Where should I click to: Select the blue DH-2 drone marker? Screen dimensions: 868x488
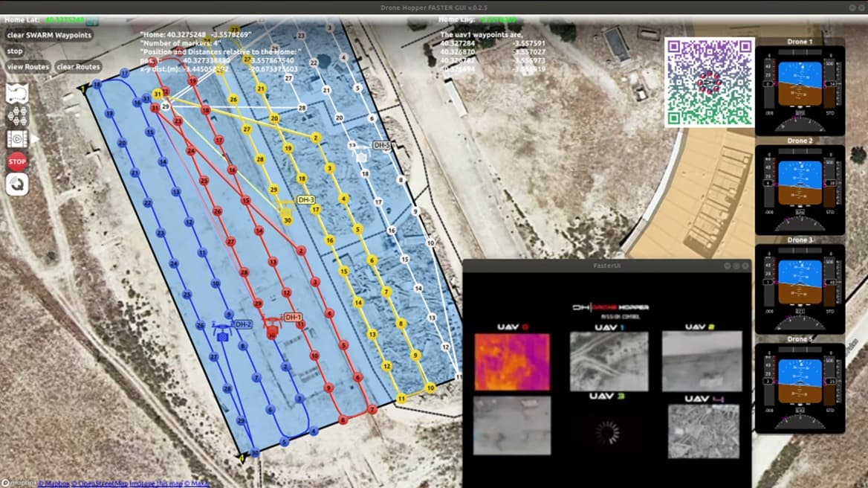[x=222, y=333]
